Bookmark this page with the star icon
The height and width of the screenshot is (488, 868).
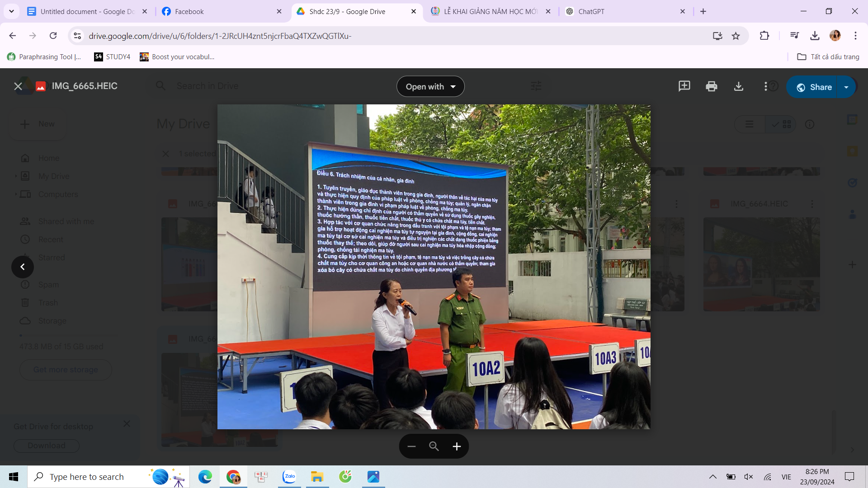pos(736,36)
